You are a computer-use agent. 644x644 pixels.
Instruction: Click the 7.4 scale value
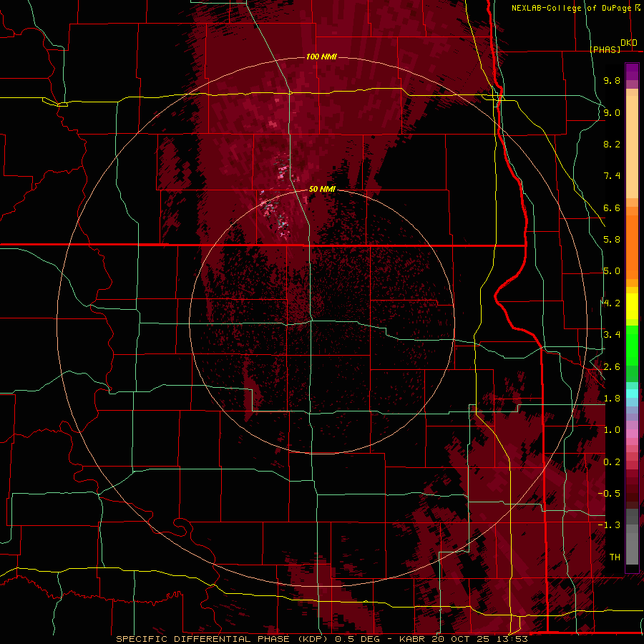coord(612,176)
